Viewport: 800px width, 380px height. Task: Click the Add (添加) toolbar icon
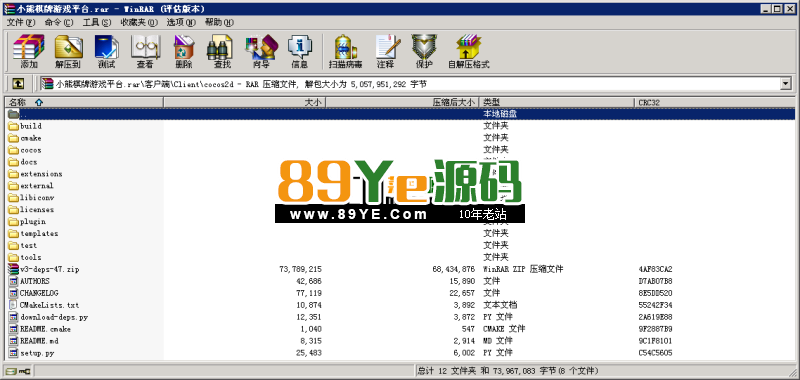coord(29,52)
